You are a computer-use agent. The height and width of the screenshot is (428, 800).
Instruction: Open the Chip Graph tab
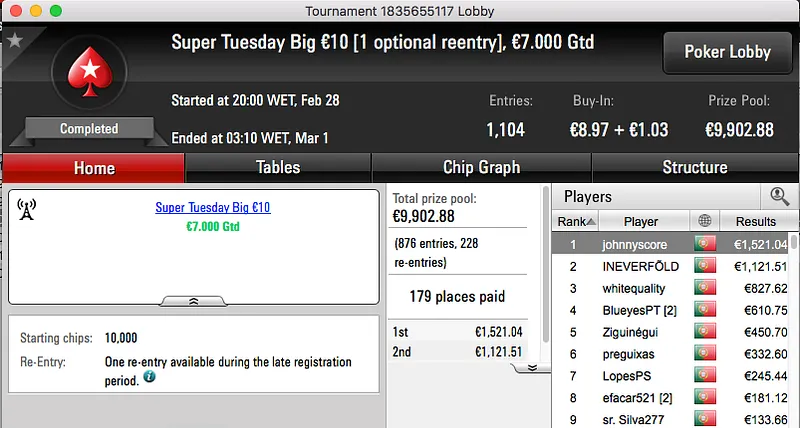click(x=481, y=168)
